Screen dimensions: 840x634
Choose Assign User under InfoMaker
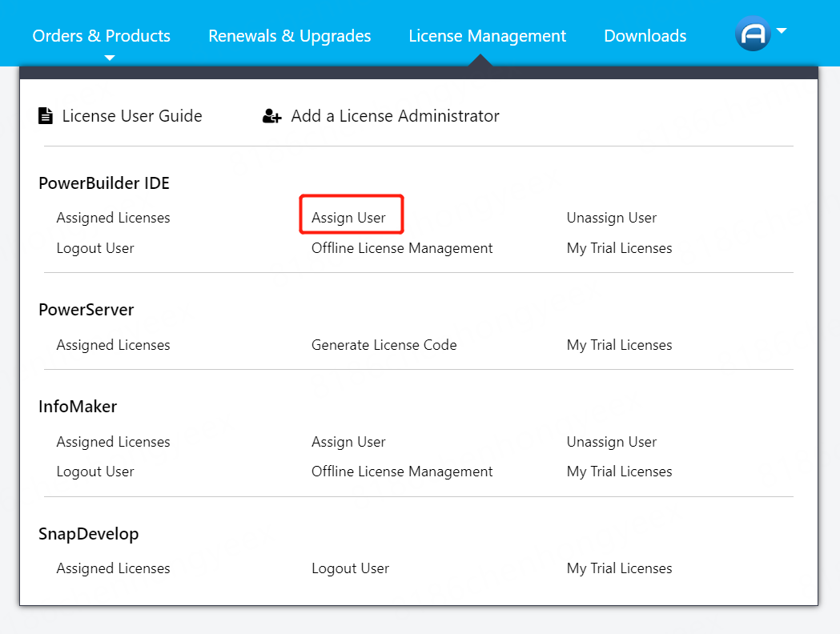pyautogui.click(x=348, y=443)
